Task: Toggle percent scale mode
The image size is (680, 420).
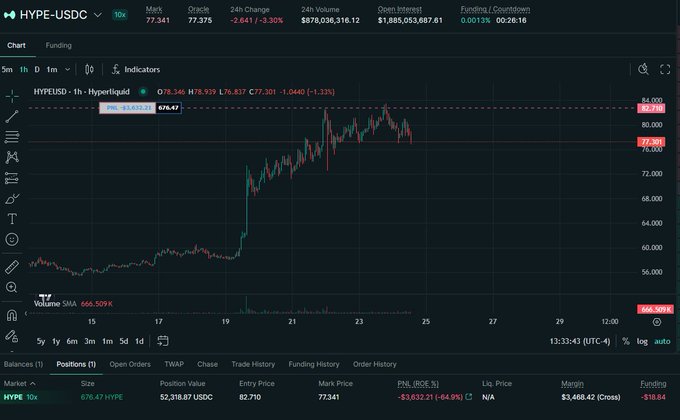Action: click(x=626, y=341)
